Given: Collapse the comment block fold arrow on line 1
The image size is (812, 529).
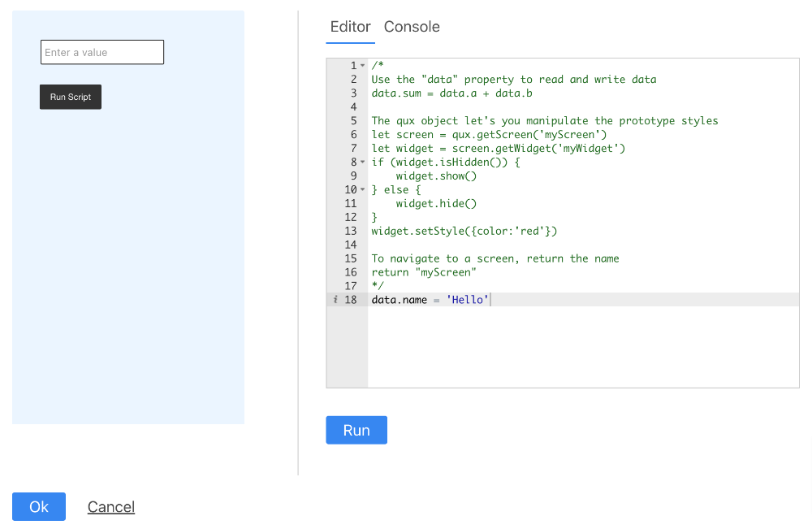Looking at the screenshot, I should coord(363,66).
